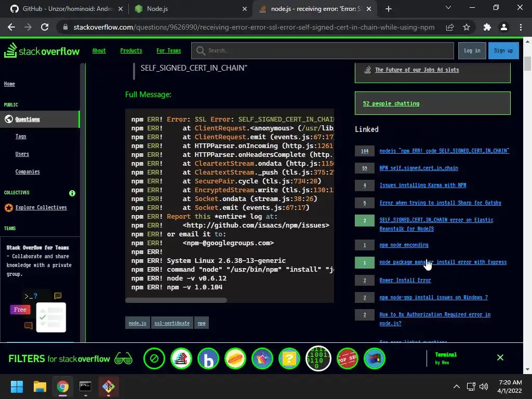532x399 pixels.
Task: Apply the Windows logo retro filter
Action: point(375,358)
